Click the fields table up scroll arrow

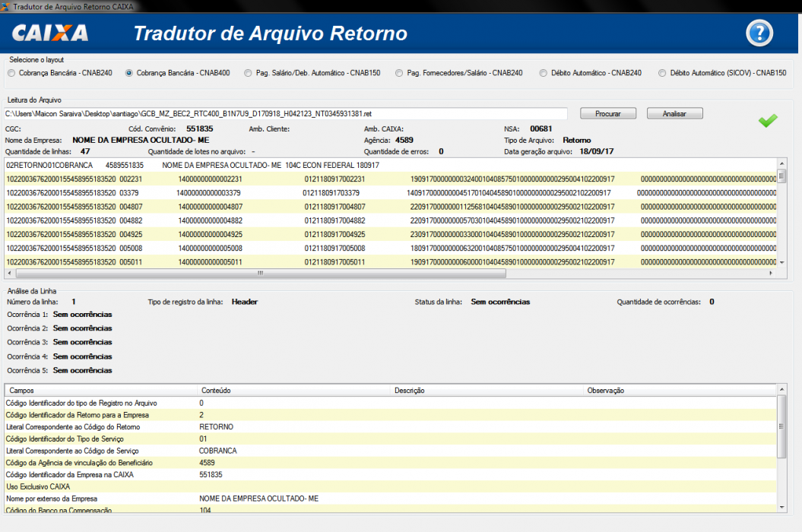tap(781, 390)
